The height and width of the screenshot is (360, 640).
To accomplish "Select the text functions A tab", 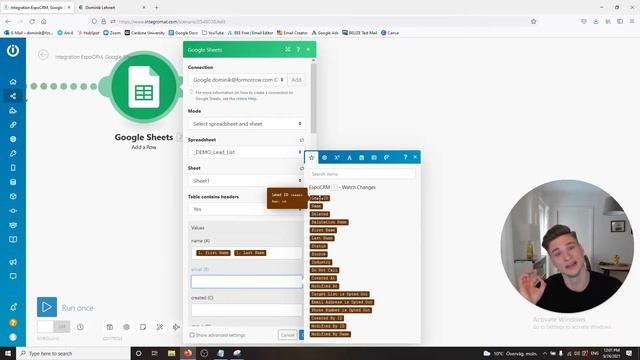I will point(349,158).
